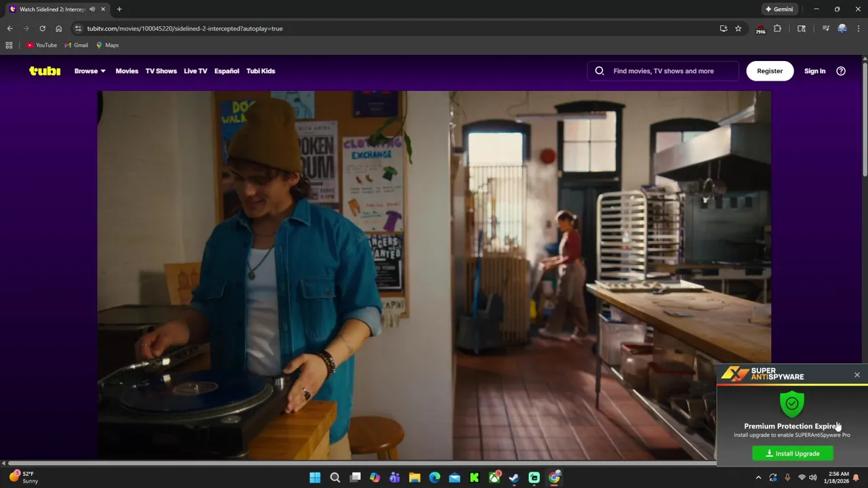Open a new browser tab
Viewport: 868px width, 488px height.
pyautogui.click(x=119, y=9)
